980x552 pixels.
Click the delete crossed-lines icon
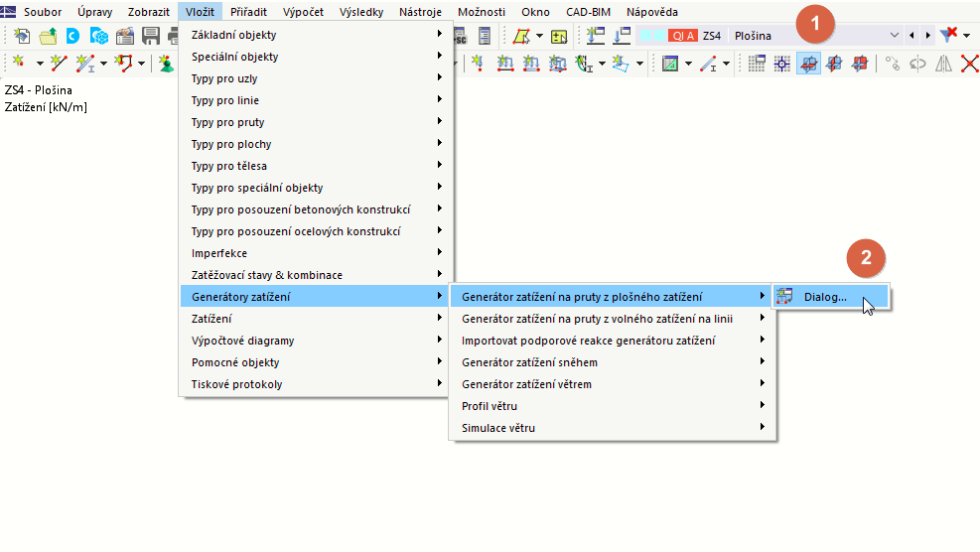tap(969, 64)
